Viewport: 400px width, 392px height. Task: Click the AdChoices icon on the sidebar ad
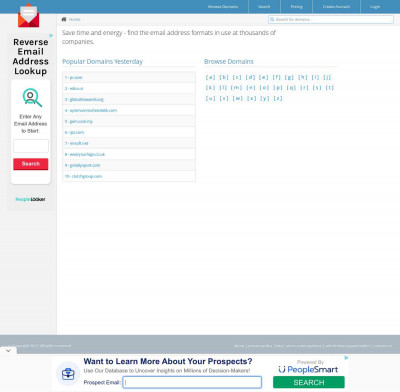click(51, 35)
